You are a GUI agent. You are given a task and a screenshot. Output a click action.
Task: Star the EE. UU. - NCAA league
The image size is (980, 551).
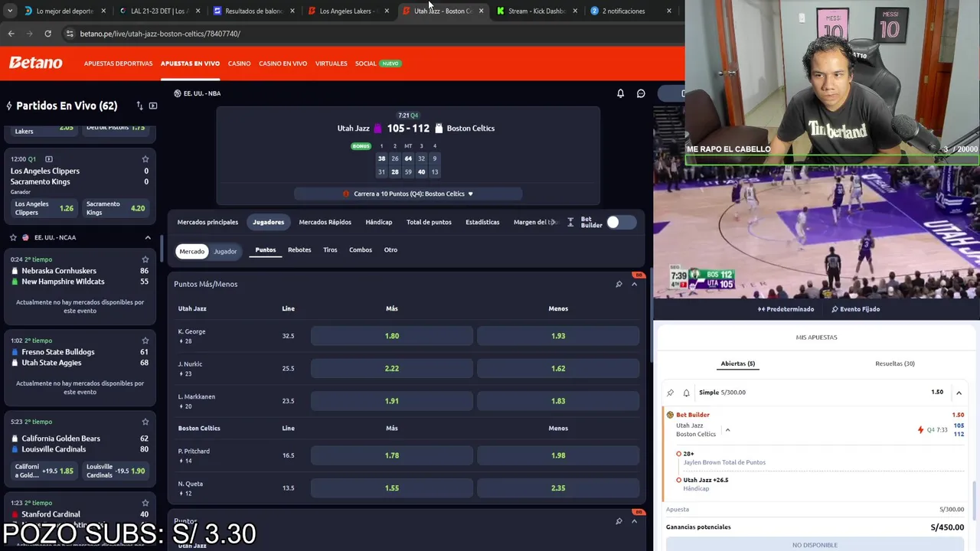coord(13,237)
